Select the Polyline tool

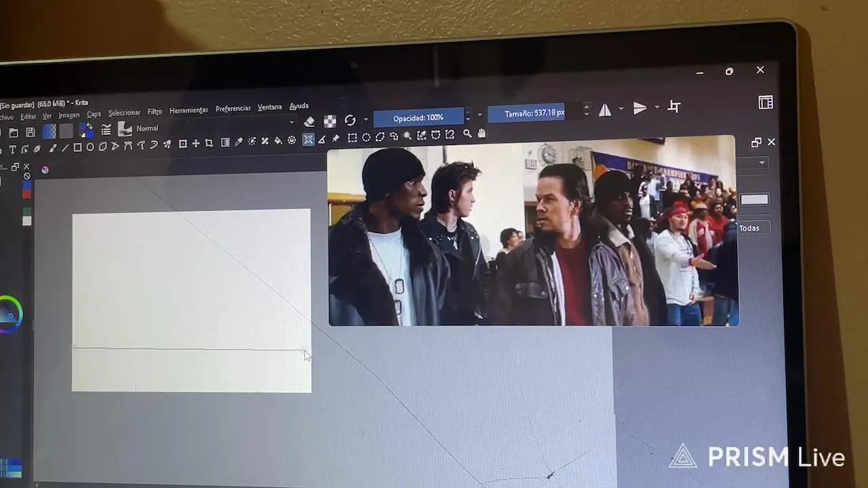click(x=115, y=146)
